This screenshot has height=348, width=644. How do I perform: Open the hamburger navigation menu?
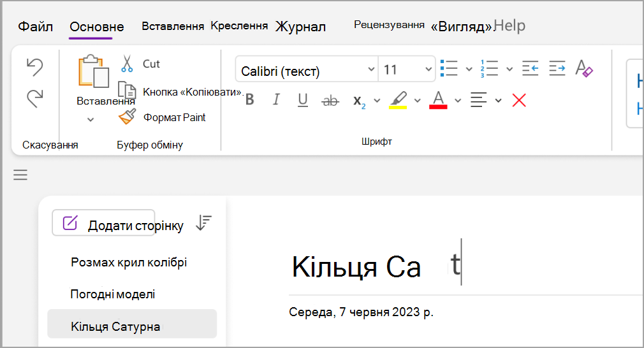tap(20, 175)
